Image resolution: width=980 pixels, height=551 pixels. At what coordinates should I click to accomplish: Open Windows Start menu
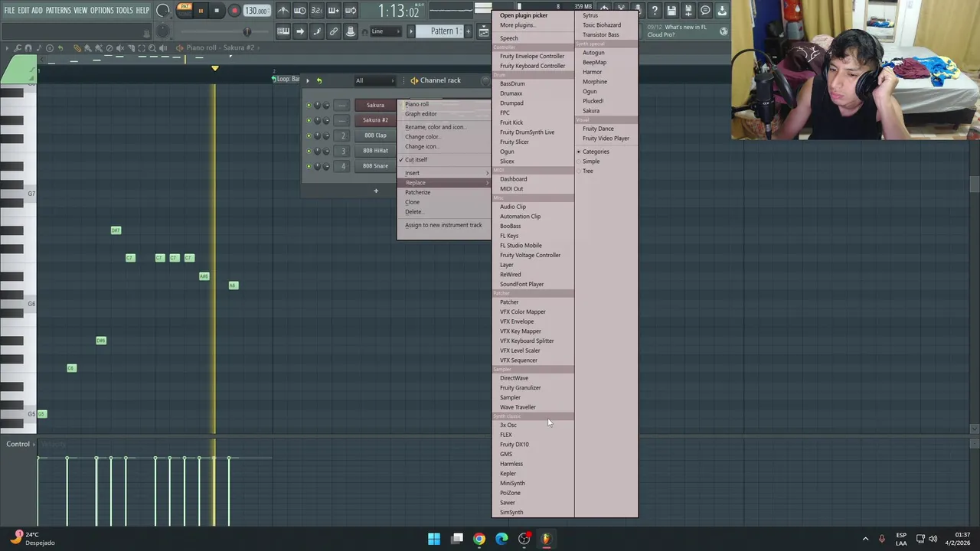(x=434, y=539)
